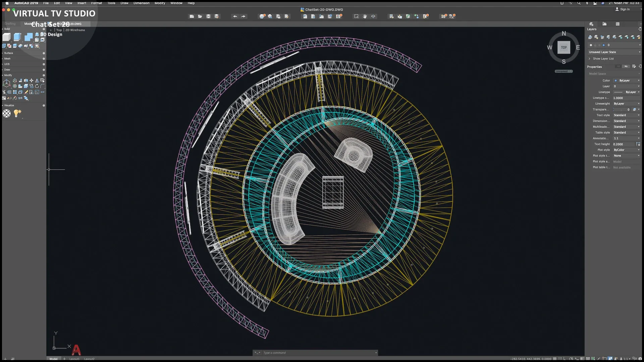Expand the Properties panel section
644x362 pixels.
click(640, 67)
